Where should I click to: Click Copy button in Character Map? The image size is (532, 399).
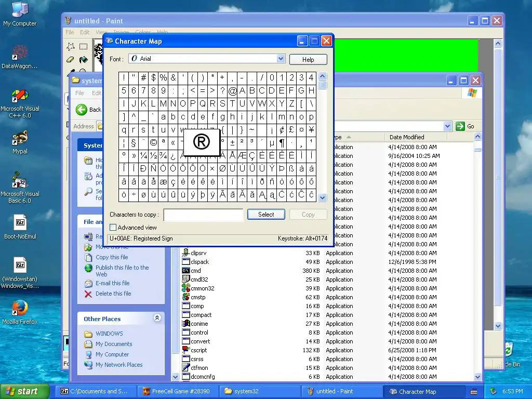point(308,215)
